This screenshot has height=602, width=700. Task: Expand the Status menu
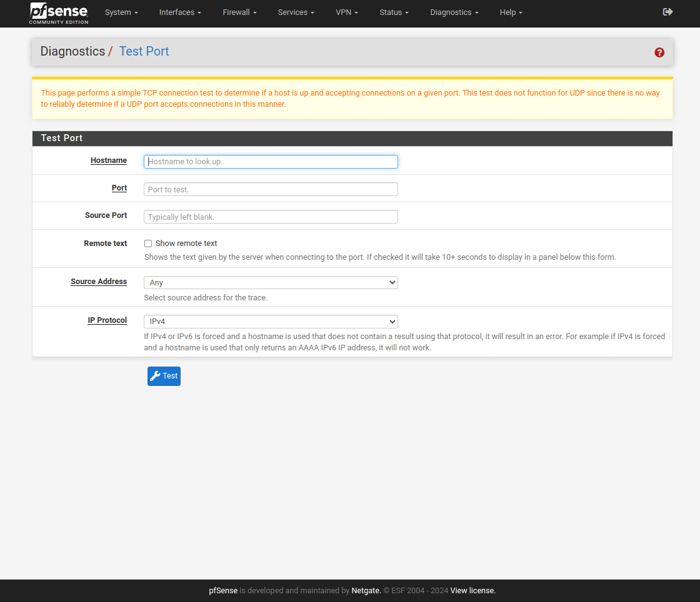pyautogui.click(x=394, y=12)
